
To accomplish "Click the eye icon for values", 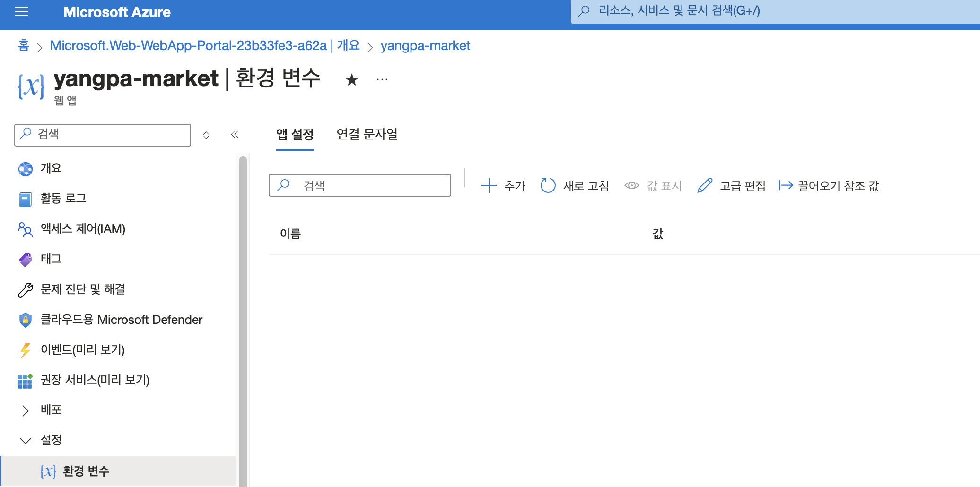I will (632, 185).
